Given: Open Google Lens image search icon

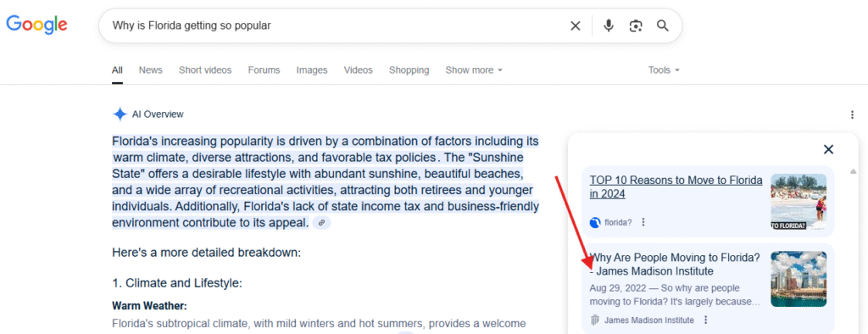Looking at the screenshot, I should pyautogui.click(x=636, y=25).
